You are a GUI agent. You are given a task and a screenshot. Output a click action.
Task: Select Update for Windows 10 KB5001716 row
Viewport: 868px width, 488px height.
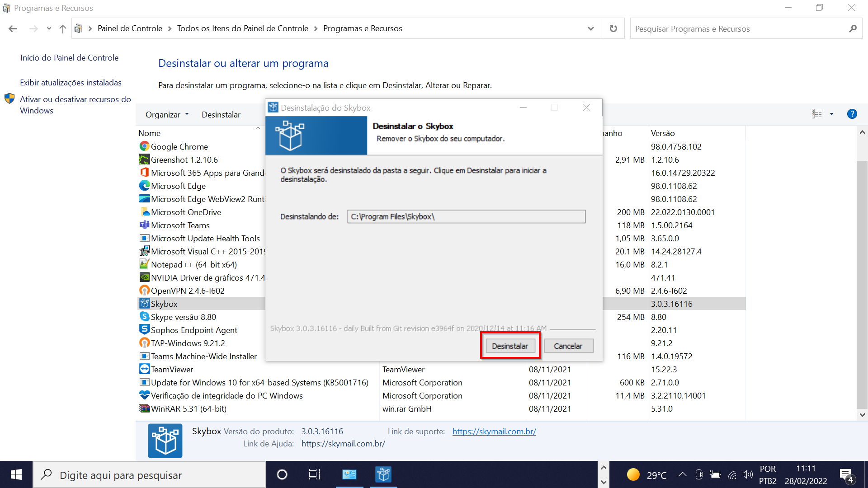pos(441,382)
